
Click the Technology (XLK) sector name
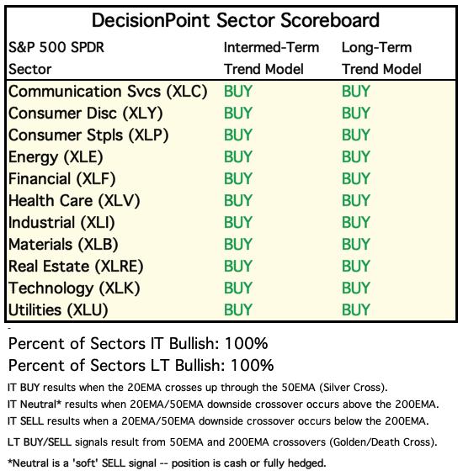tap(74, 288)
